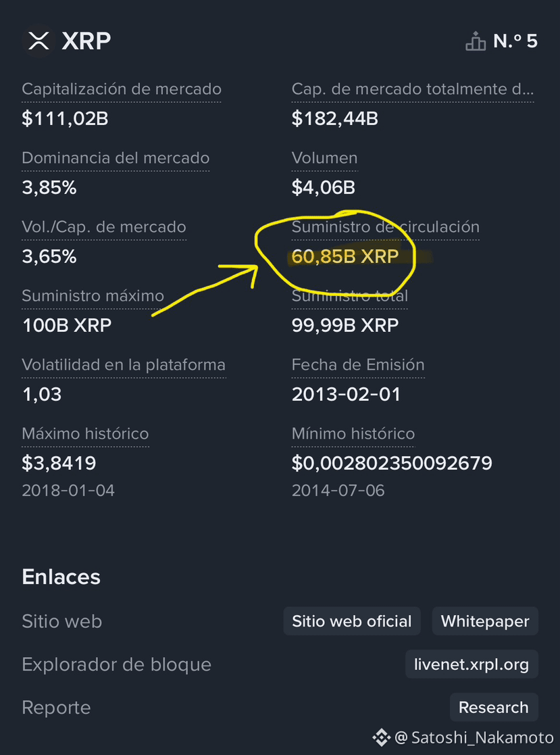Open the livenet.xrpl.org block explorer
The image size is (560, 755).
pos(472,664)
